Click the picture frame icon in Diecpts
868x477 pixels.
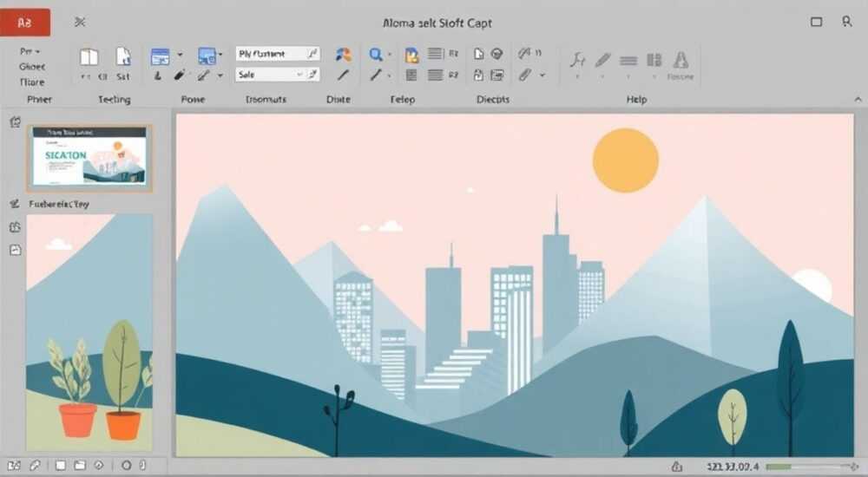[497, 75]
